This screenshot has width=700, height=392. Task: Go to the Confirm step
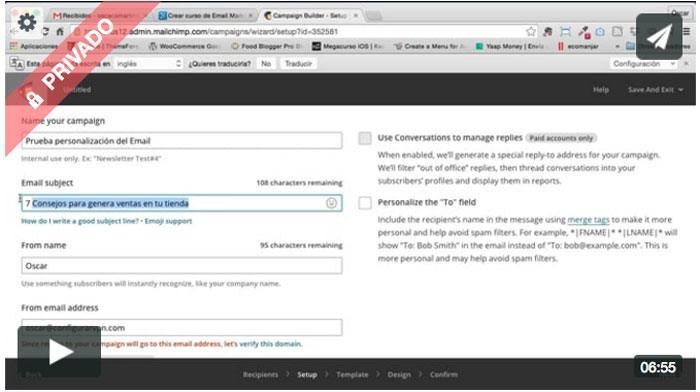(444, 375)
